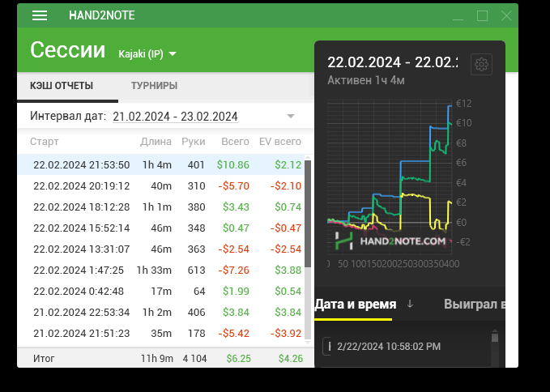Select session 22.02.2024 13:31:07
The width and height of the screenshot is (550, 392).
tap(160, 249)
